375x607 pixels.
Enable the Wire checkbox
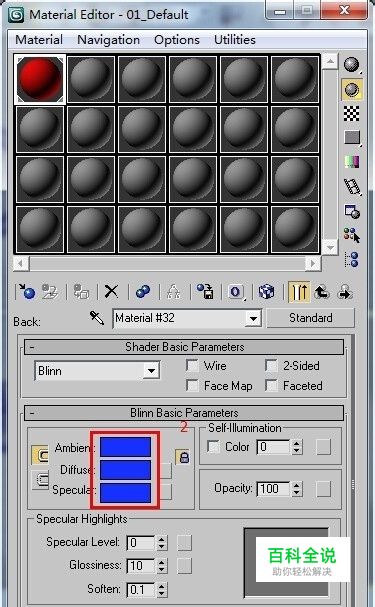(192, 365)
